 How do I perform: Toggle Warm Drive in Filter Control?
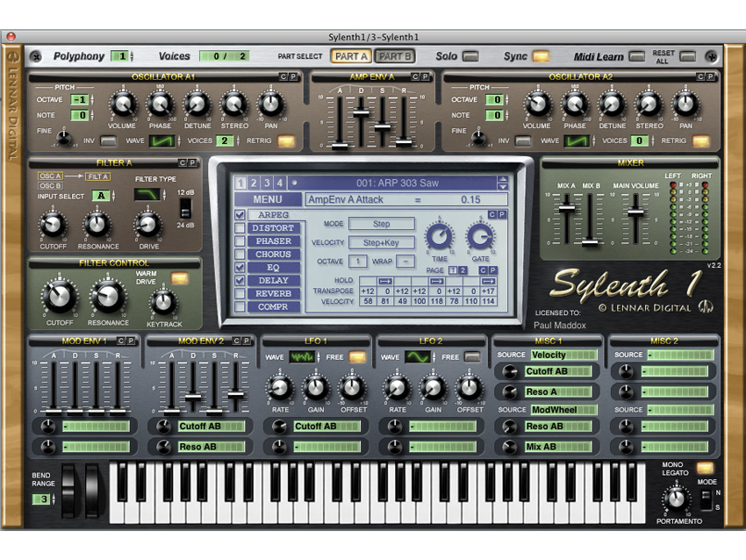(179, 278)
